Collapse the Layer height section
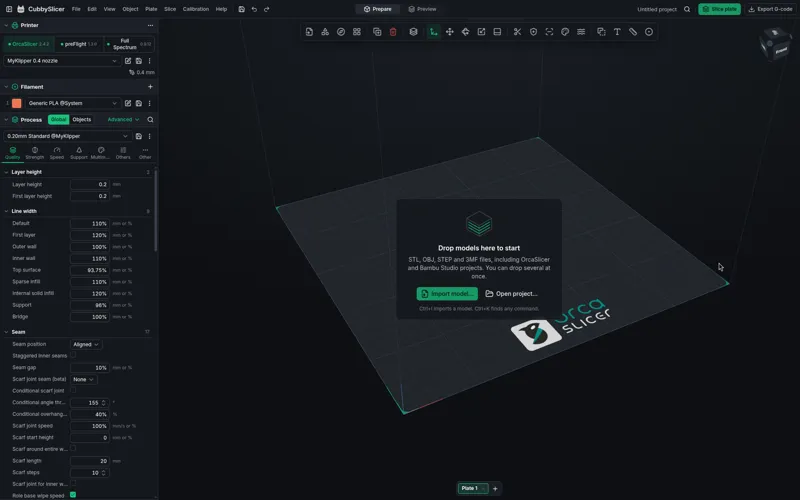This screenshot has width=800, height=500. click(x=7, y=172)
